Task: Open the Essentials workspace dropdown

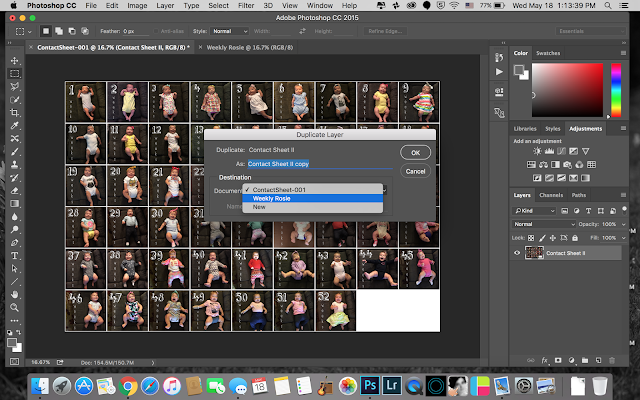Action: [590, 31]
